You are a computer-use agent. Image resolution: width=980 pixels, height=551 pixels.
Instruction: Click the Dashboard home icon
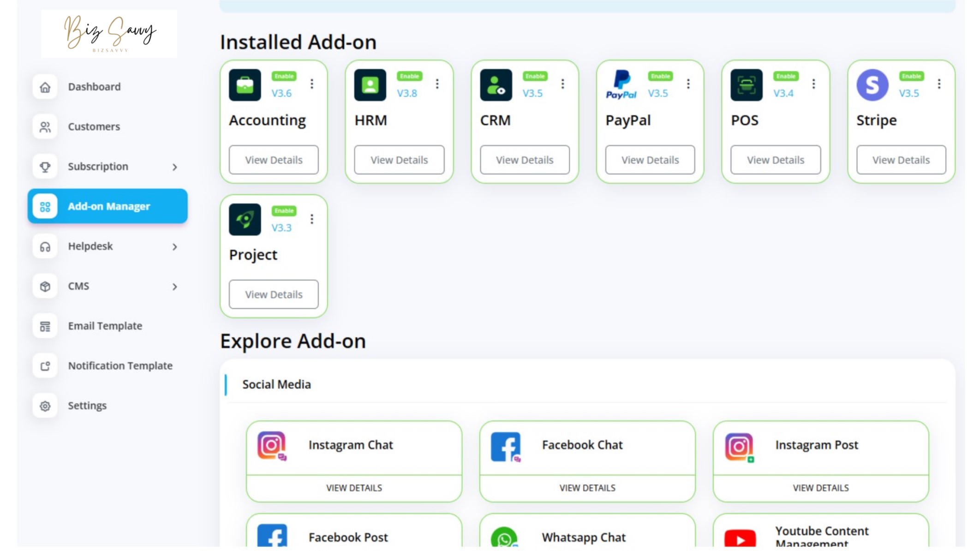(45, 87)
